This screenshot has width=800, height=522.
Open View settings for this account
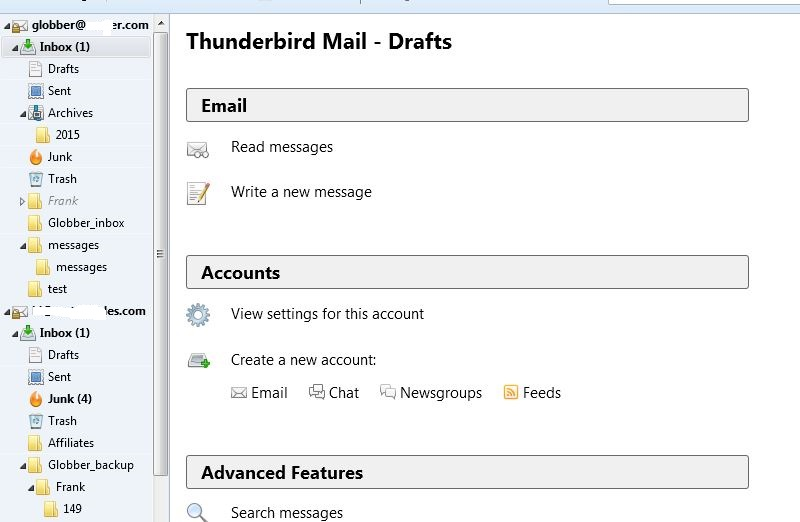point(327,314)
